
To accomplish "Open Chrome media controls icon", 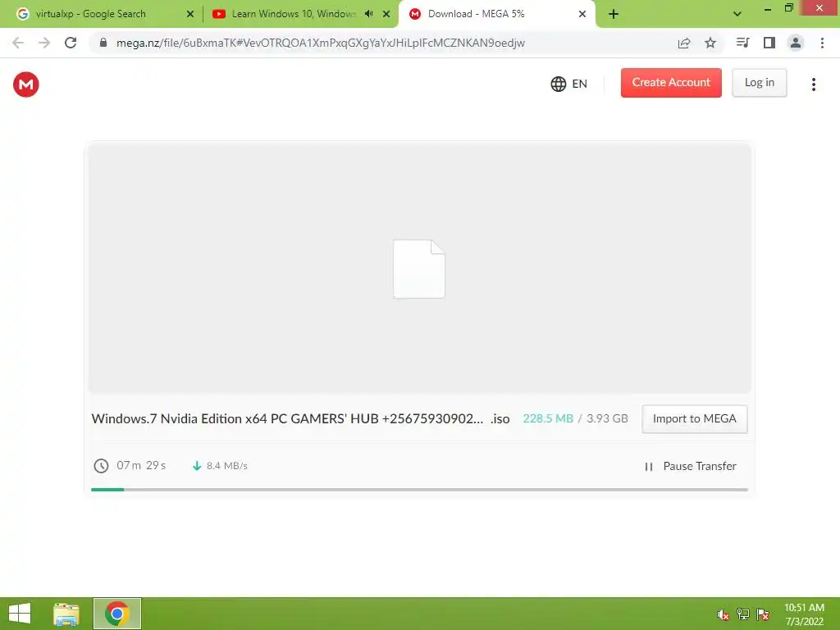I will coord(742,43).
